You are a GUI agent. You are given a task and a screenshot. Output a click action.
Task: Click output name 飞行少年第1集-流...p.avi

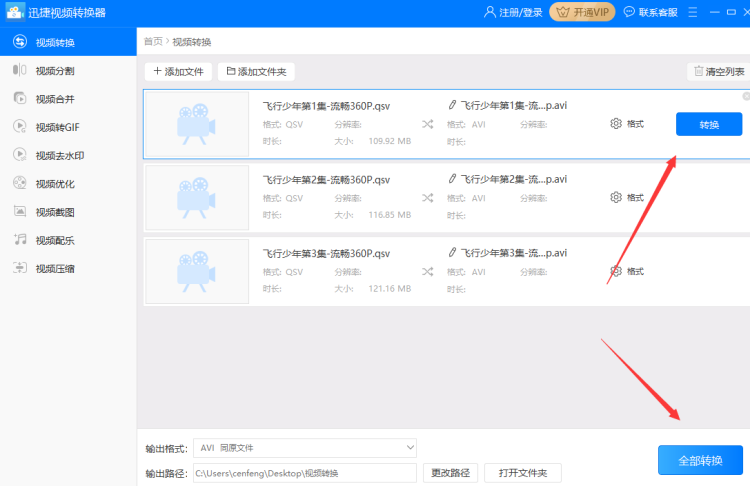tap(514, 105)
